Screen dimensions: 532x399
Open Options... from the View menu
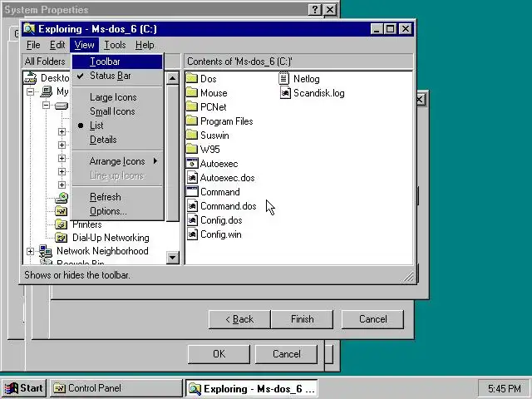coord(117,211)
